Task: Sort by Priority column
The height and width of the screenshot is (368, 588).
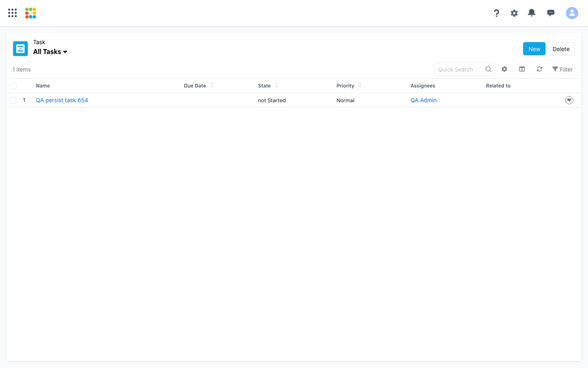Action: (x=349, y=86)
